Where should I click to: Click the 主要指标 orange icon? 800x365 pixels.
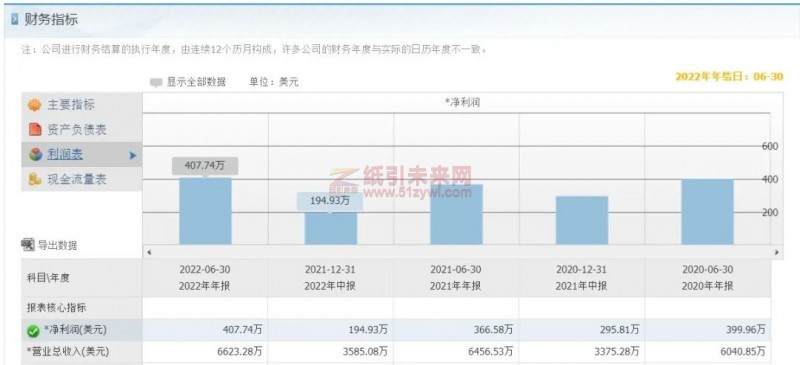click(x=34, y=105)
